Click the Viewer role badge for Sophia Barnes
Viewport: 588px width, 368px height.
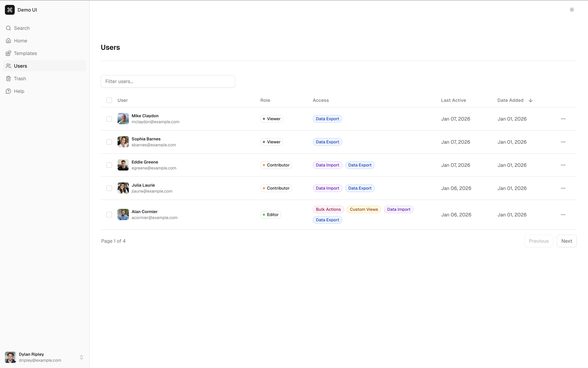click(x=272, y=142)
